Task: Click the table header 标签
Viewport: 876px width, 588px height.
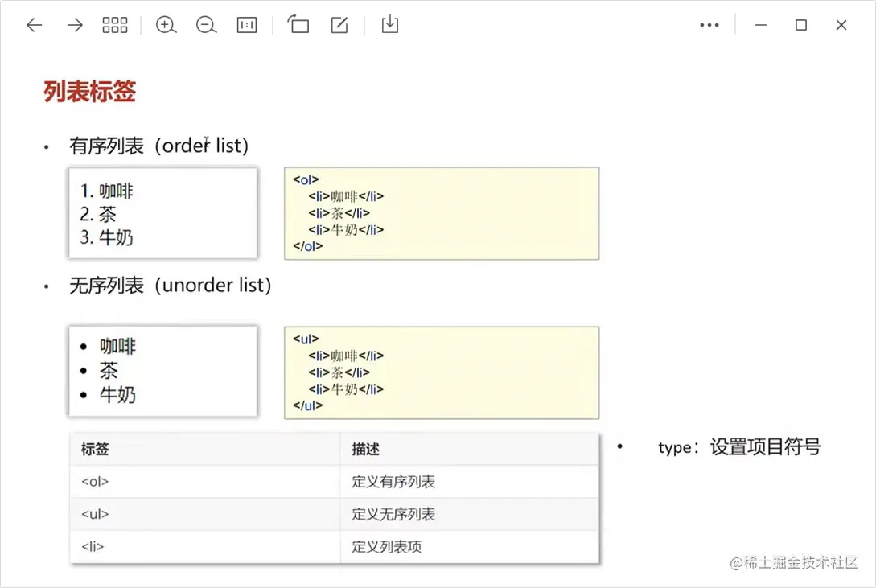Action: [95, 449]
